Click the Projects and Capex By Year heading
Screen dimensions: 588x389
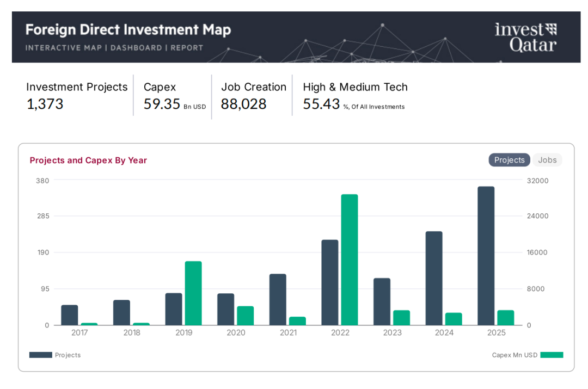(88, 160)
